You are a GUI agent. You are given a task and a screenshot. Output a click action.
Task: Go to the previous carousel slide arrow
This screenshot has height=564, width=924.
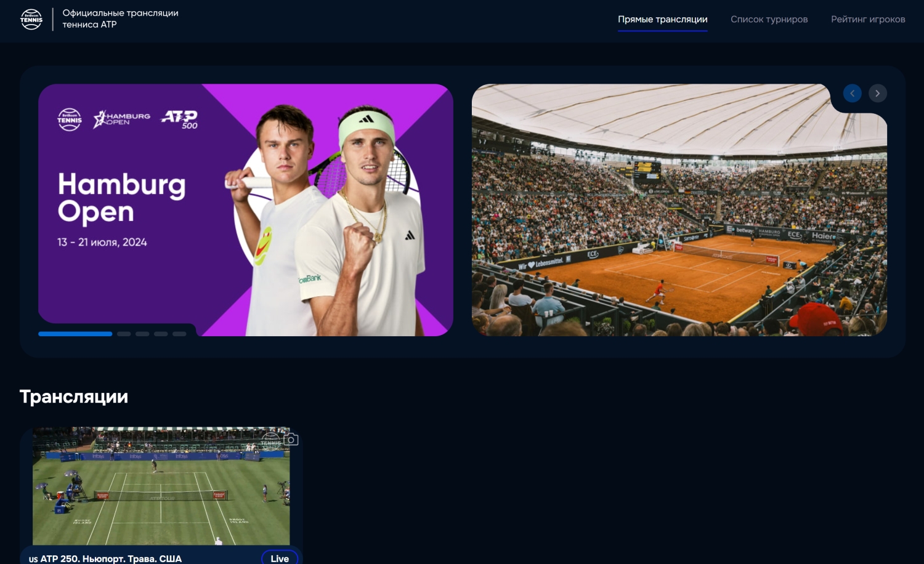tap(853, 93)
